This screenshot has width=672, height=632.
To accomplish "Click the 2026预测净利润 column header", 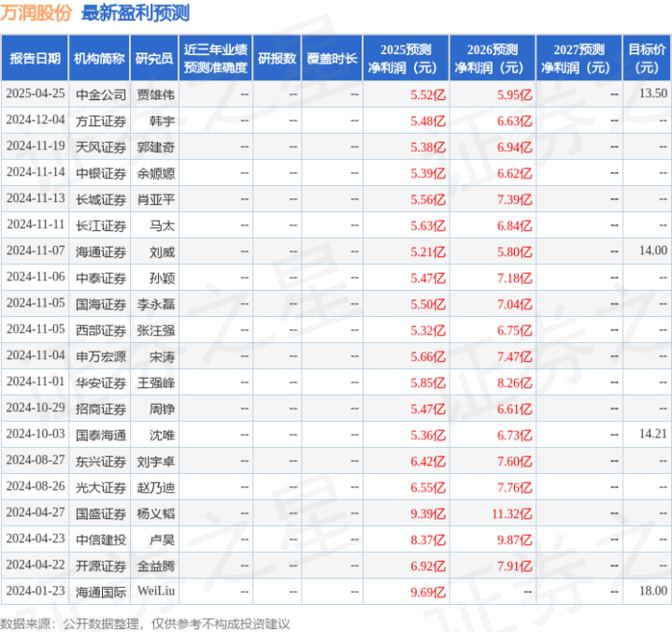I will 493,58.
